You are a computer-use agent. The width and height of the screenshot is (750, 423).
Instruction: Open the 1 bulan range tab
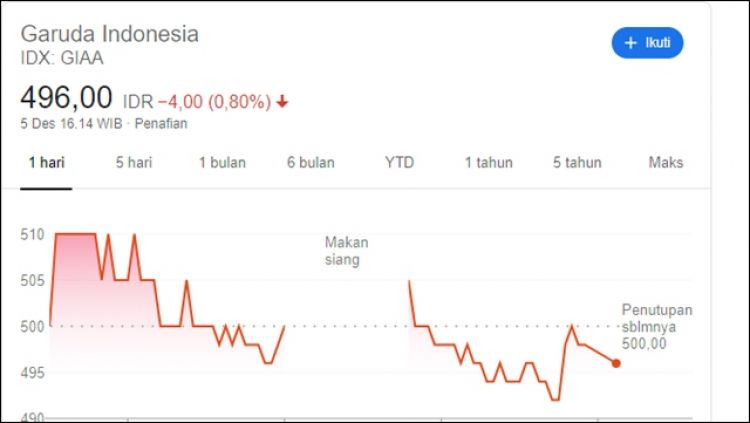tap(222, 162)
